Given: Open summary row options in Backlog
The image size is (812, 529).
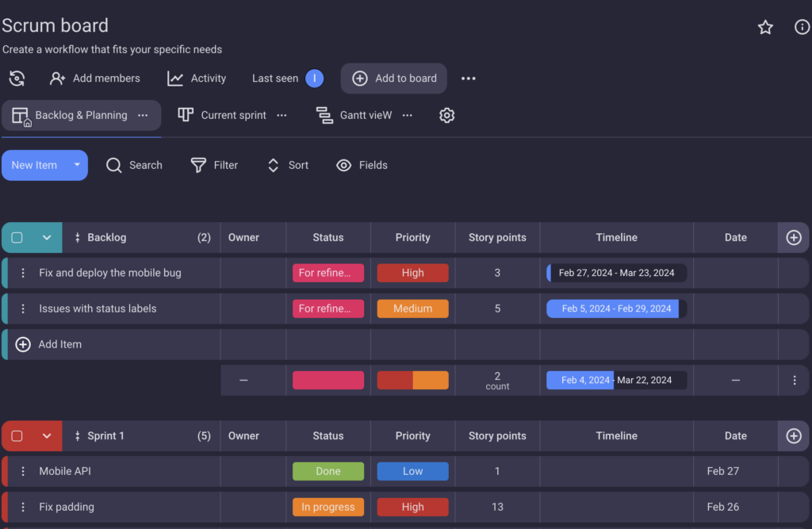Looking at the screenshot, I should click(794, 381).
